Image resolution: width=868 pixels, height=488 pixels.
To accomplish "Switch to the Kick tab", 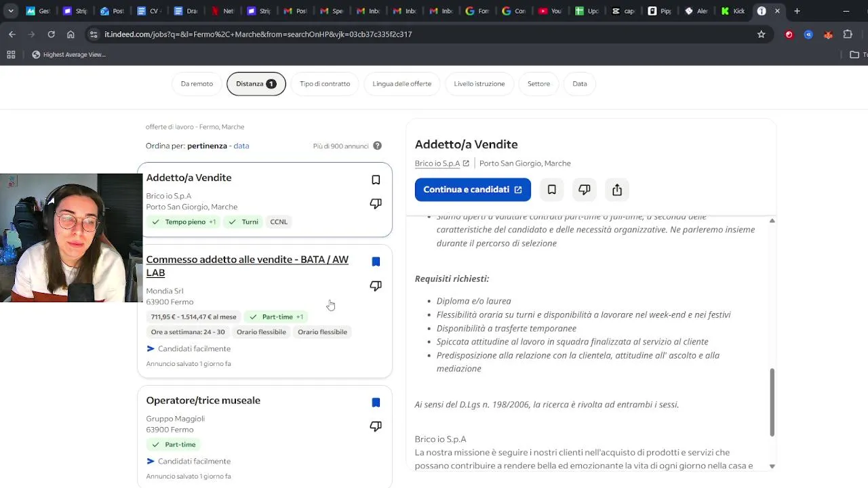I will (733, 11).
